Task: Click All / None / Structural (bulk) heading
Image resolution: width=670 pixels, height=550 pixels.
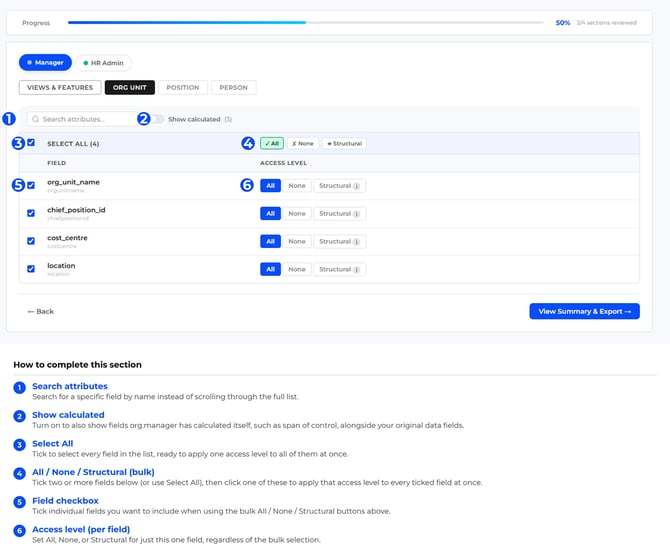Action: click(x=93, y=472)
